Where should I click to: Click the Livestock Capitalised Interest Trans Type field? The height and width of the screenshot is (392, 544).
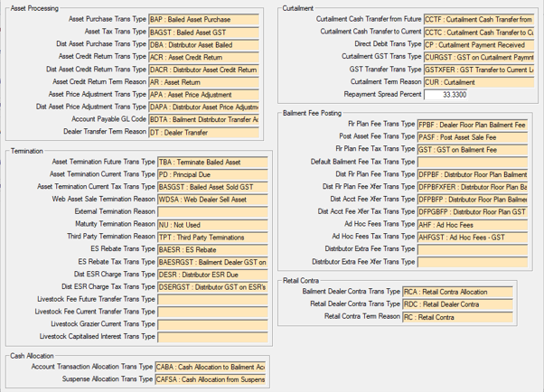(x=212, y=337)
